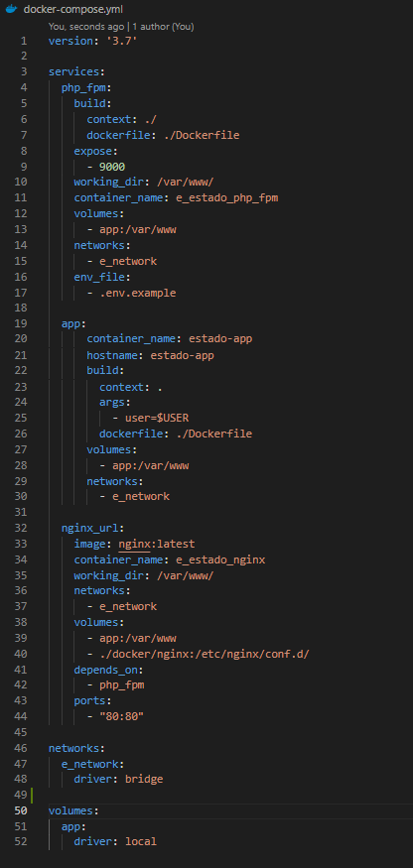413x868 pixels.
Task: Click 'e_network:' definition on line 47
Action: coord(93,765)
